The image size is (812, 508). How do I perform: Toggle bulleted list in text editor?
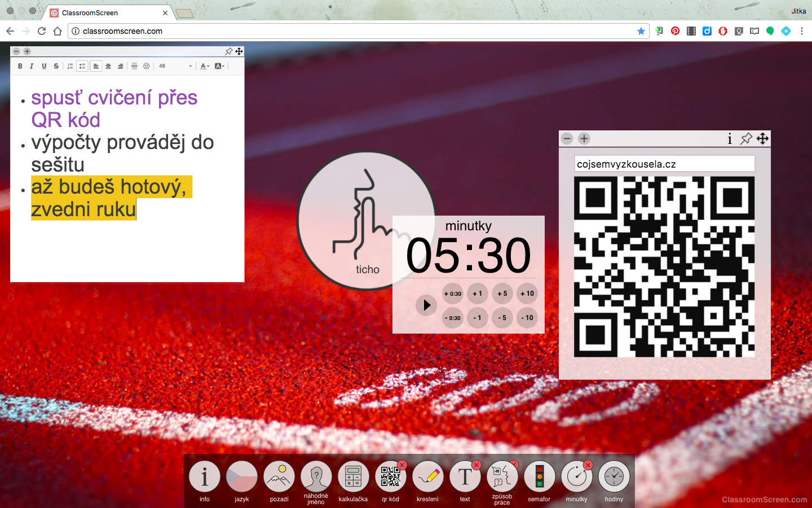82,66
